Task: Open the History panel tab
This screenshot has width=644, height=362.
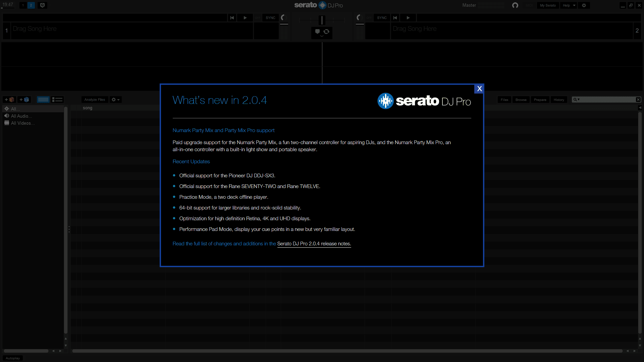Action: click(x=559, y=100)
